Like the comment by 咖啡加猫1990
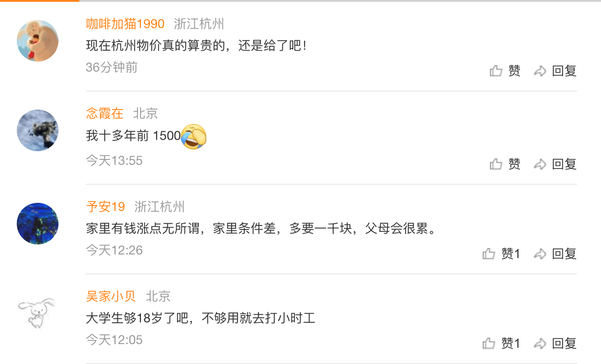The width and height of the screenshot is (601, 364). [x=496, y=71]
